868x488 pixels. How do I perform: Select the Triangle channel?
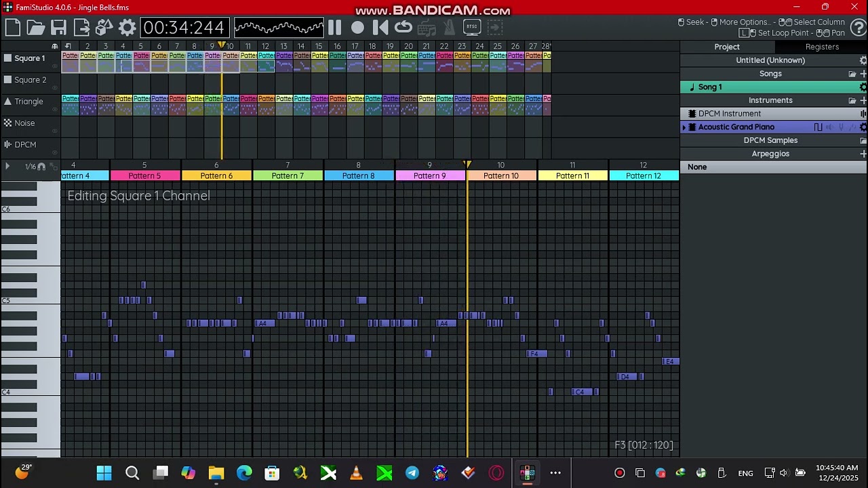(x=28, y=102)
